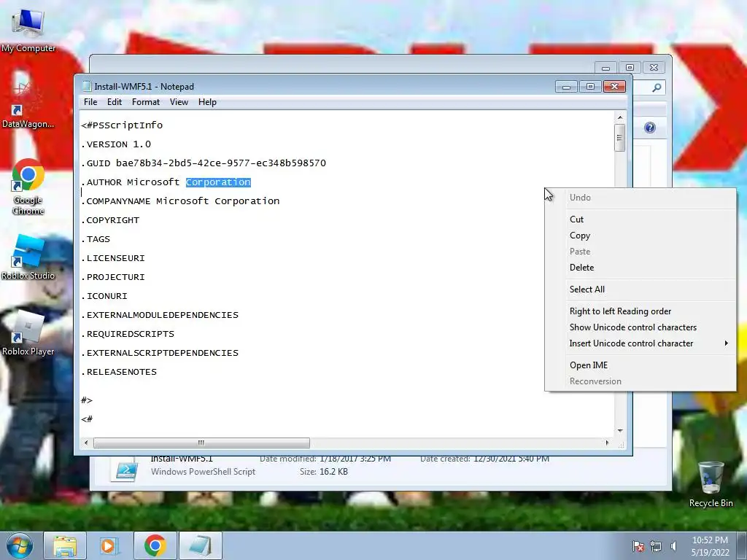747x560 pixels.
Task: Open Windows Explorer from the taskbar
Action: [65, 545]
